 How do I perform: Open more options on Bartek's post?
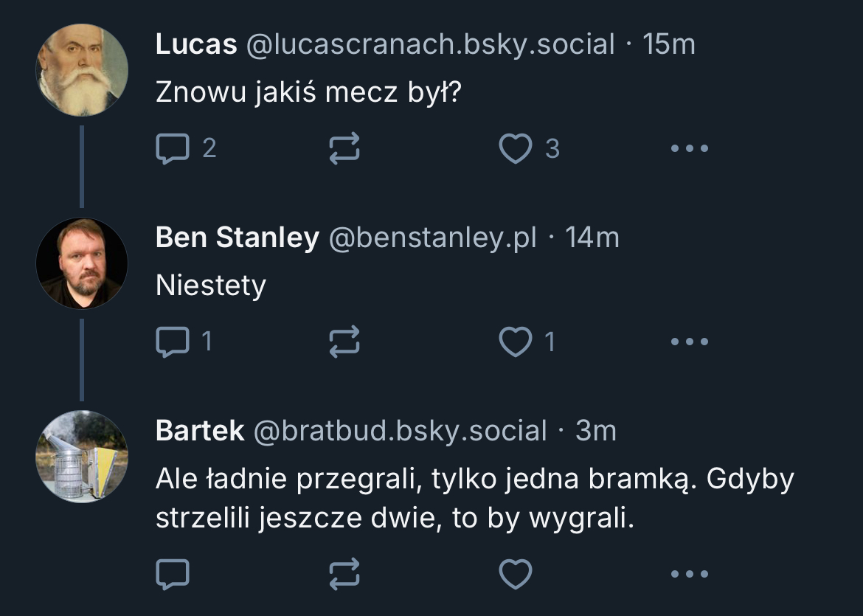690,573
